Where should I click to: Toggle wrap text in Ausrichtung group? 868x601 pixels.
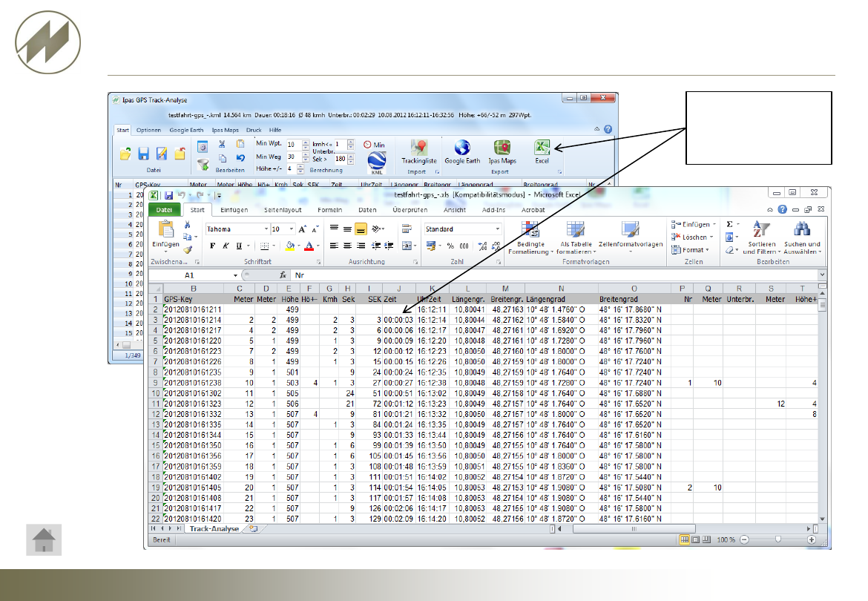pyautogui.click(x=407, y=229)
